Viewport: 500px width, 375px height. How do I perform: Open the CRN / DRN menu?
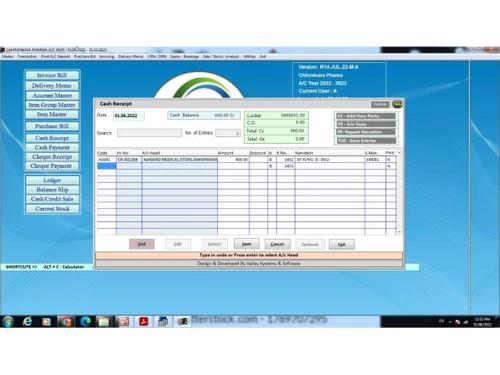click(157, 57)
